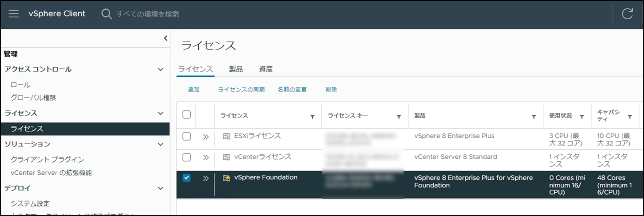Click vCenter Server 8 Standard product cell
The height and width of the screenshot is (216, 644).
point(456,157)
